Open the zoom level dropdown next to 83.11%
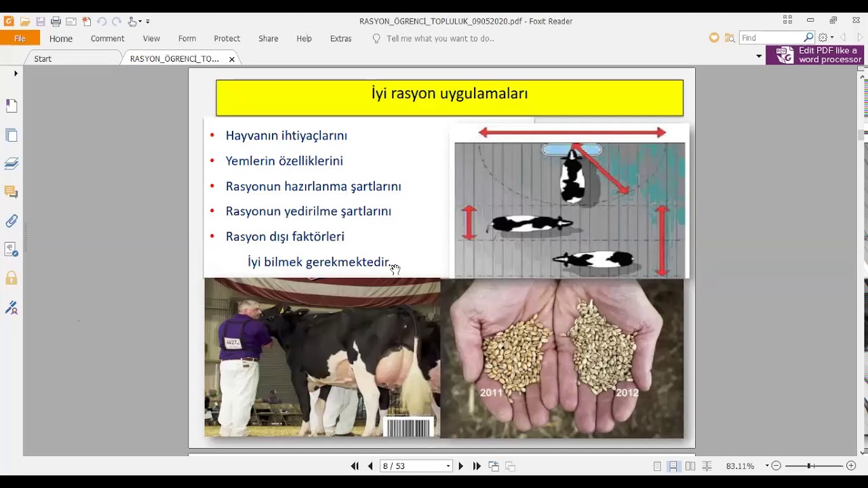 (767, 466)
